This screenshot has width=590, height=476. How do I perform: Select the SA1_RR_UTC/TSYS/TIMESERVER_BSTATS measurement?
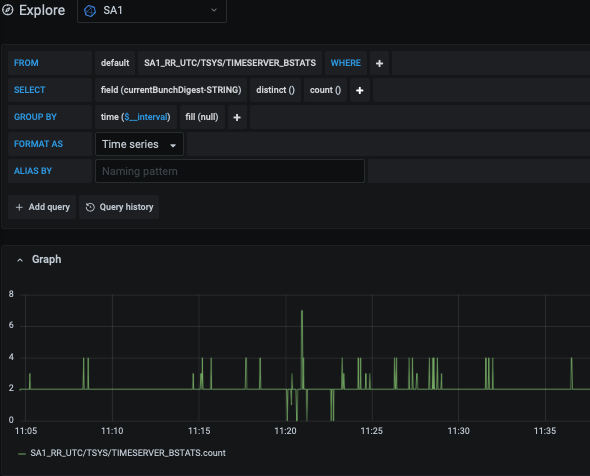coord(230,63)
